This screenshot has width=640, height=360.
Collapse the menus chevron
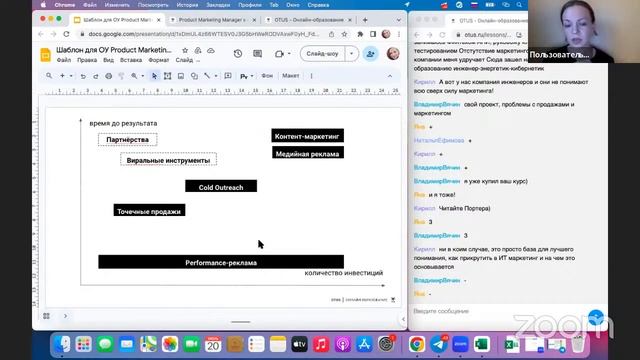[390, 76]
